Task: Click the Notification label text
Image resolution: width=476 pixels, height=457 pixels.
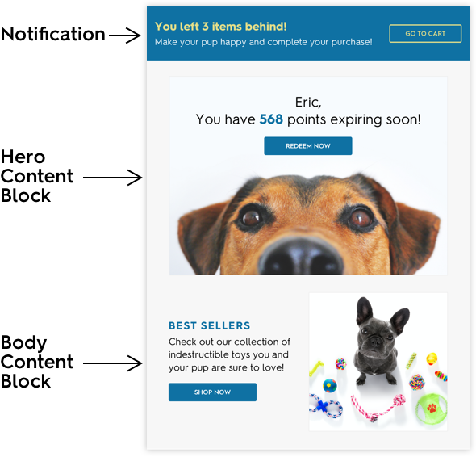Action: click(52, 34)
